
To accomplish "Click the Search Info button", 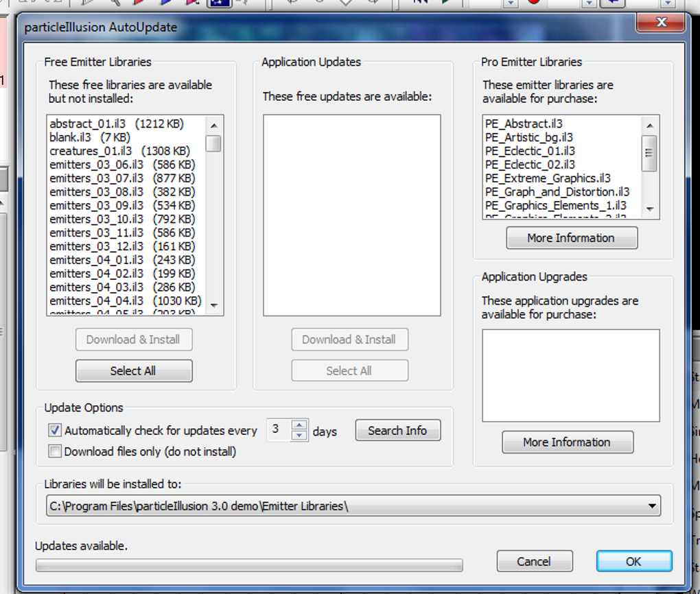I will click(x=398, y=430).
